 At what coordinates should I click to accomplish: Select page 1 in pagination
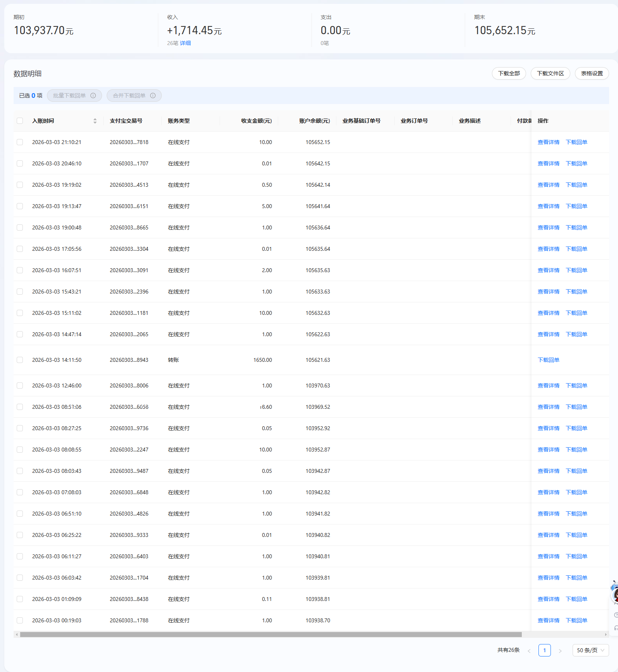coord(544,650)
